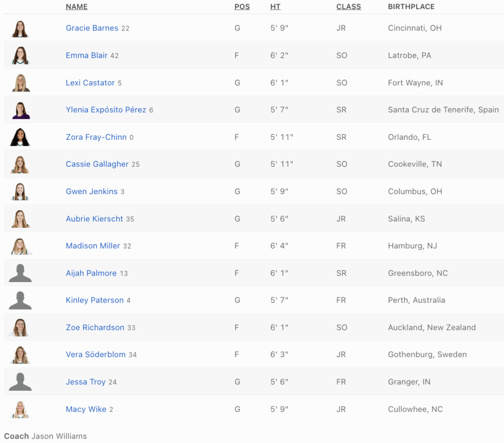Open Lexi Castator's profile link
Screen dimensions: 504x443
[x=91, y=83]
